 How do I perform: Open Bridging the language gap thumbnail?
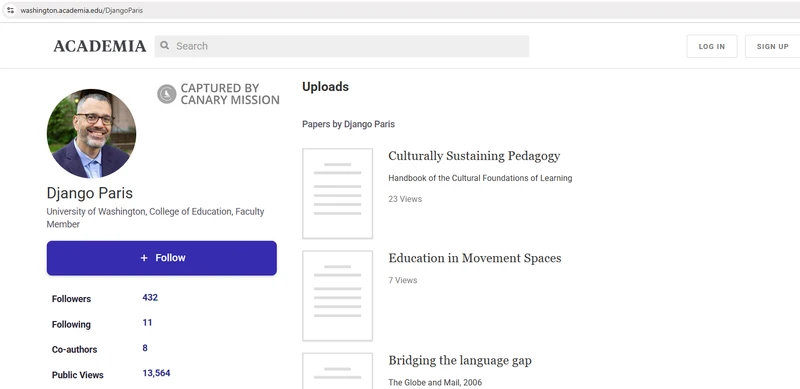pos(337,371)
